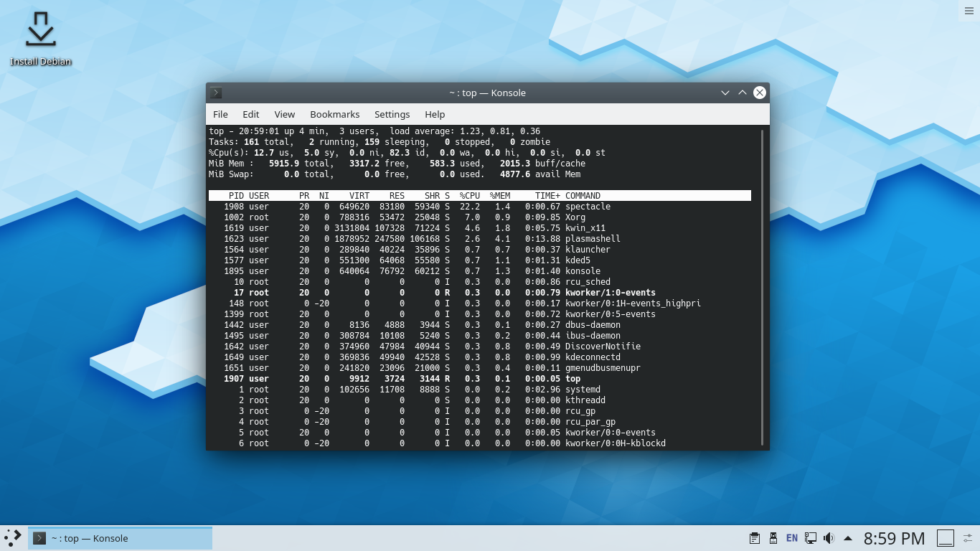This screenshot has width=980, height=551.
Task: Open the Bookmarks menu in Konsole
Action: point(334,114)
